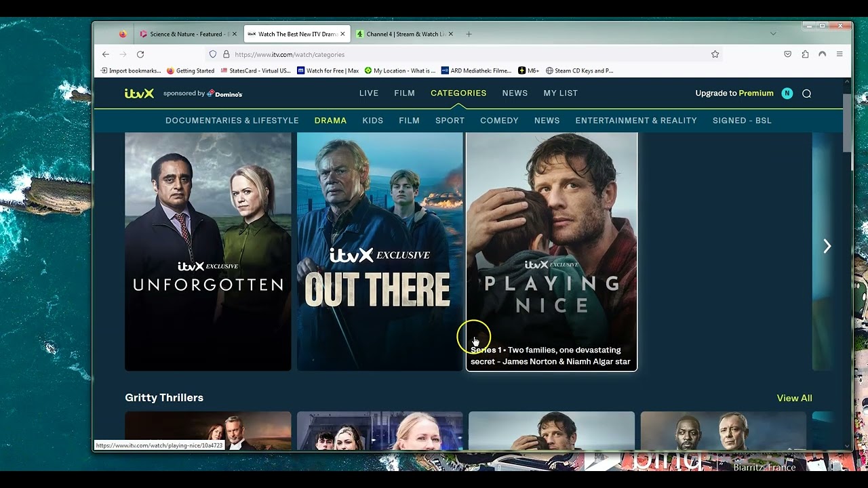Open a new browser tab
The width and height of the screenshot is (868, 488).
point(469,34)
